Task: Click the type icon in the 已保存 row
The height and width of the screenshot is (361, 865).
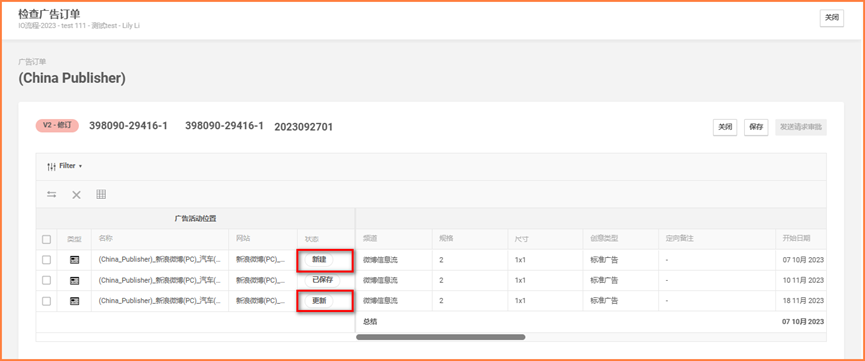Action: (x=74, y=280)
